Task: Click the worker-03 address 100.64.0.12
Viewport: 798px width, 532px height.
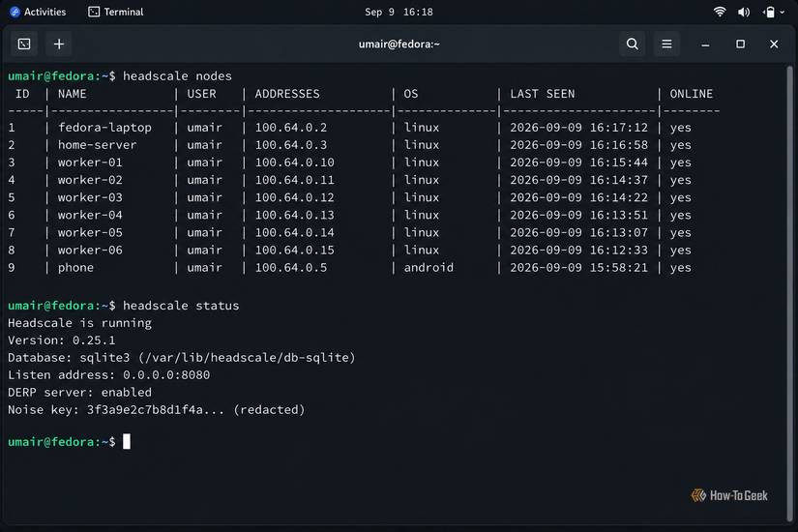Action: pos(294,197)
